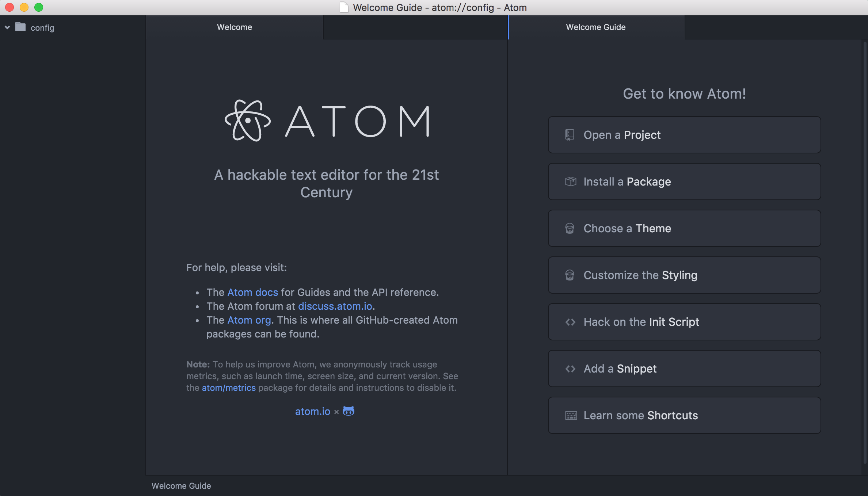Click the Welcome Guide label in the status bar

[181, 486]
